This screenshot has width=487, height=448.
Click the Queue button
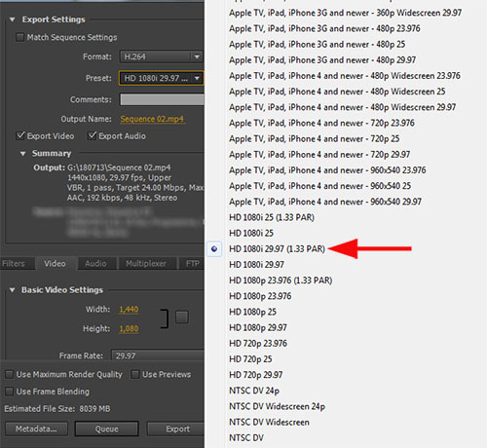pyautogui.click(x=107, y=429)
